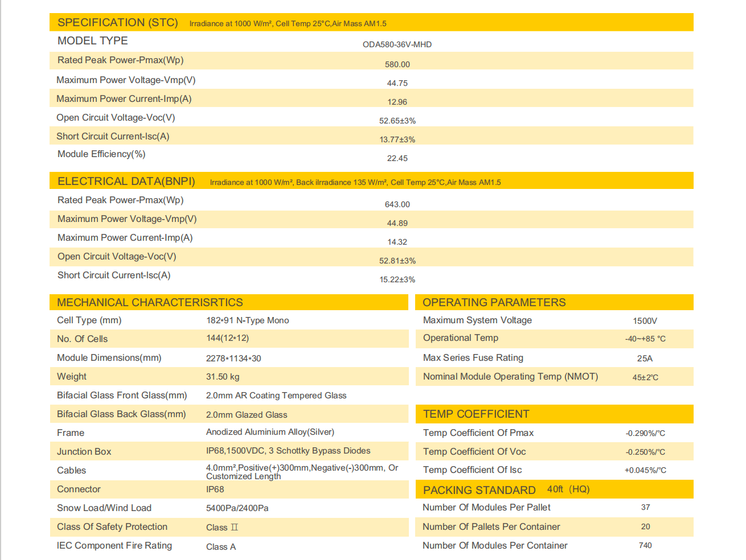Click 'Nominal Module Operating Temp (NMOT)' label
746x560 pixels.
tap(511, 377)
